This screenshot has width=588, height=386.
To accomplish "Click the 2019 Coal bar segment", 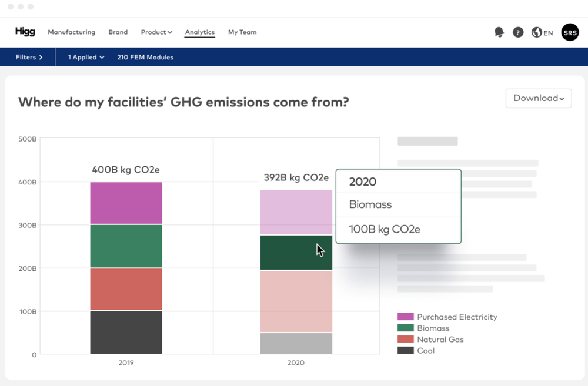I will point(126,332).
